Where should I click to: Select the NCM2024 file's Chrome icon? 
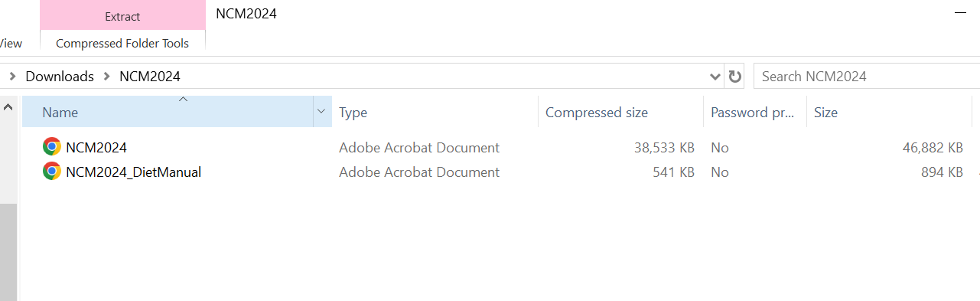click(52, 147)
